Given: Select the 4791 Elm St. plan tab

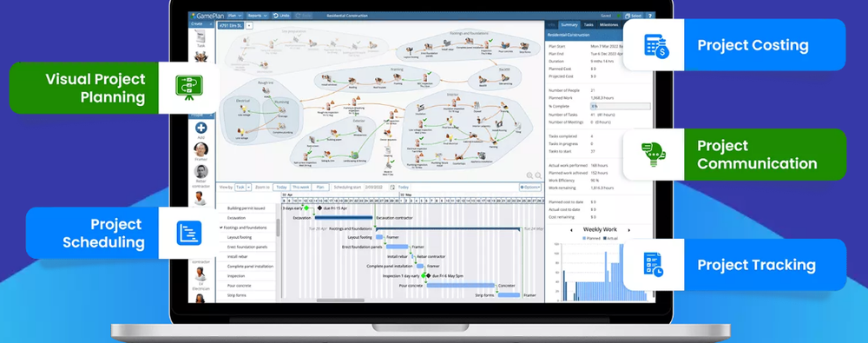Looking at the screenshot, I should [230, 25].
